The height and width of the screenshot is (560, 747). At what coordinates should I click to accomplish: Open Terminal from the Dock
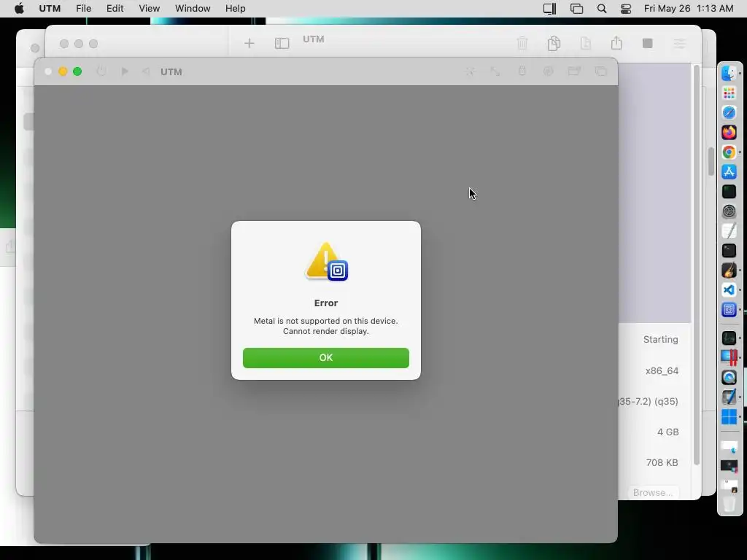(729, 251)
